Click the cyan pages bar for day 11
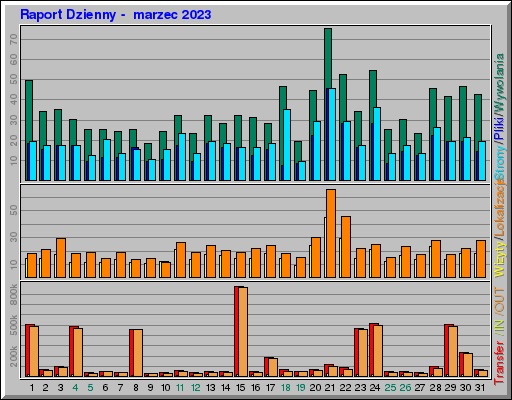Screen dimensions: 512x400 (182, 157)
